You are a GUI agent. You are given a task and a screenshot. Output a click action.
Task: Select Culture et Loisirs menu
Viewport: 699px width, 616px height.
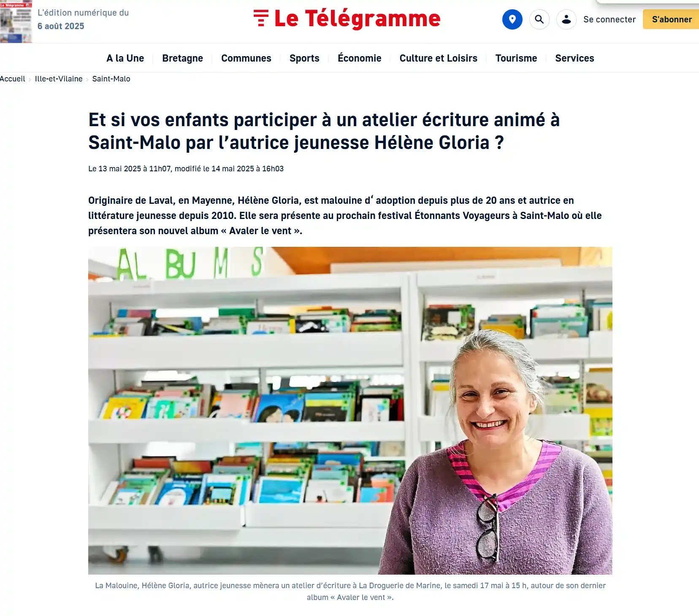(x=438, y=58)
